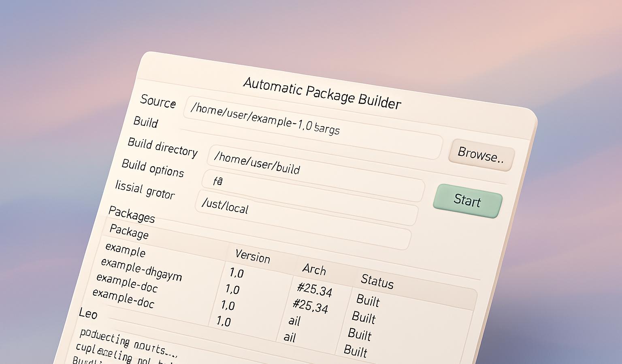This screenshot has height=364, width=622.
Task: Click the Browse.. button
Action: 481,155
